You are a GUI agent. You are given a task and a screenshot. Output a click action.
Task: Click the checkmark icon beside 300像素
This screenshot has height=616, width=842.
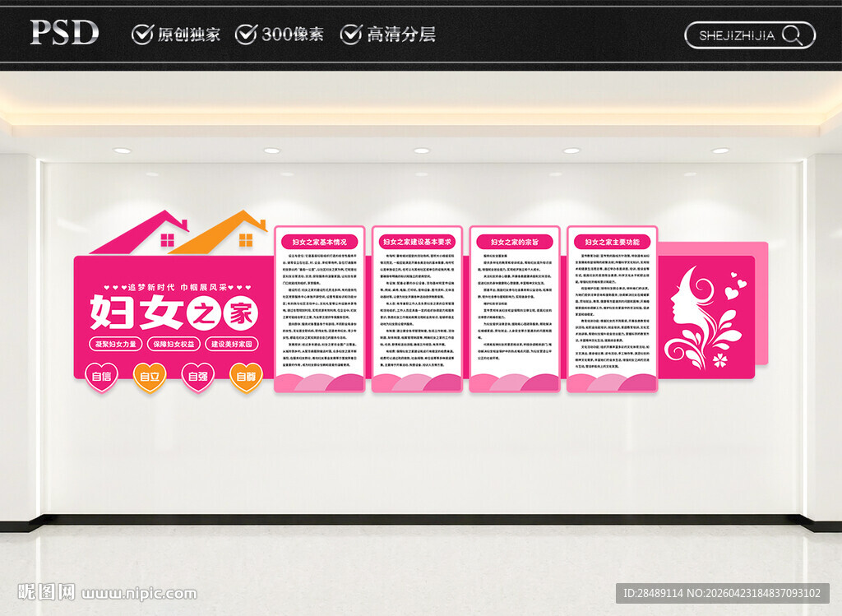[x=247, y=34]
